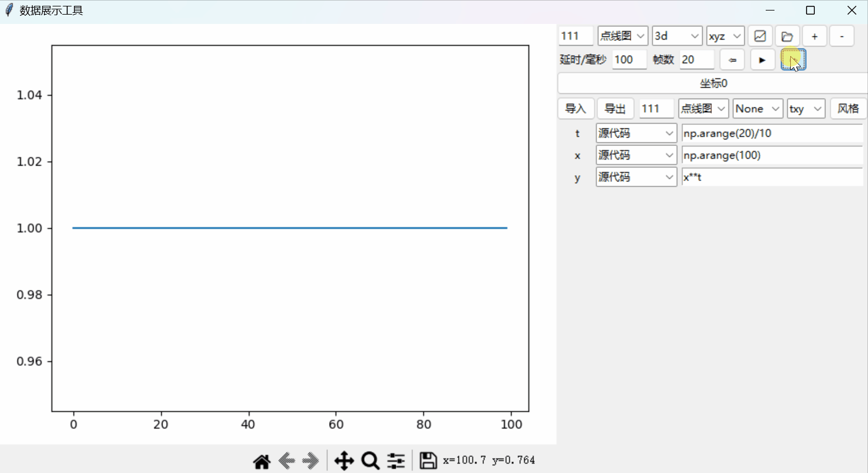Click the delay field showing 100

(x=630, y=60)
